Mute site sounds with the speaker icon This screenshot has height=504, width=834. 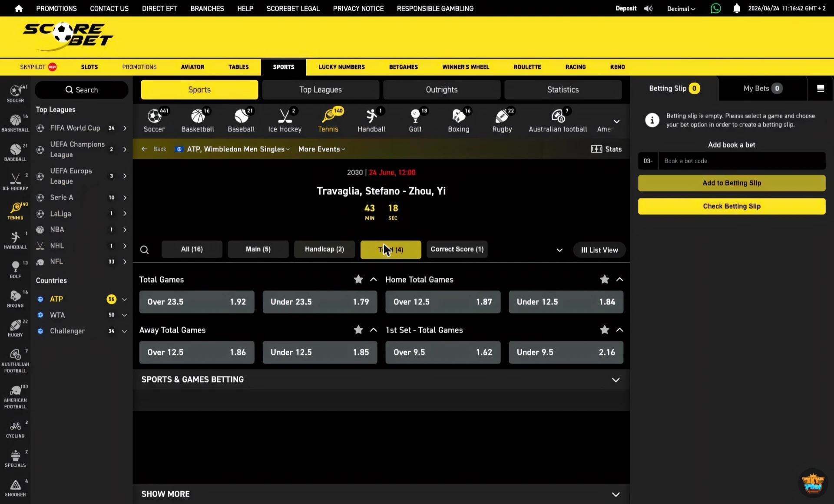point(648,8)
